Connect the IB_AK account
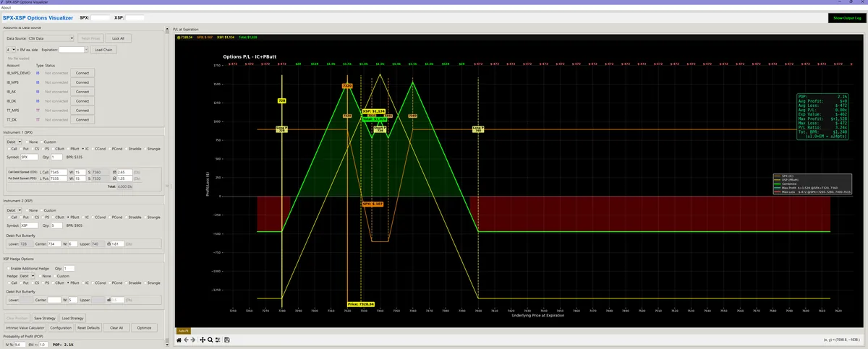 coord(82,92)
